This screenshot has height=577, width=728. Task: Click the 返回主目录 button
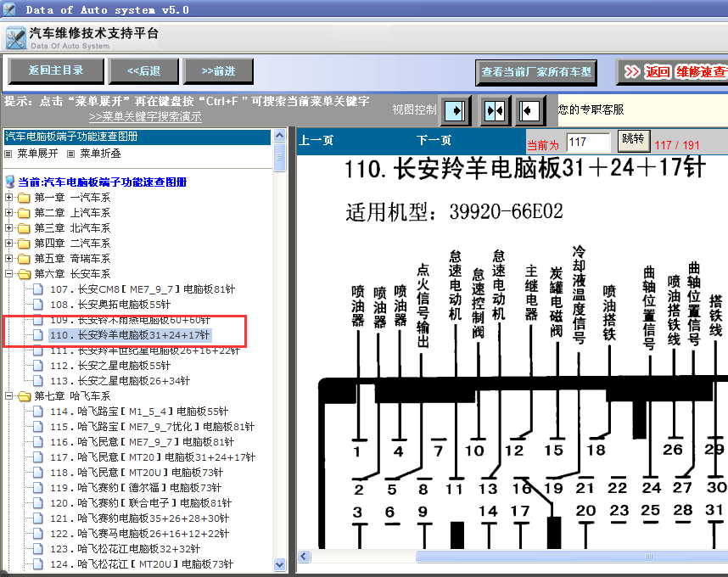56,70
